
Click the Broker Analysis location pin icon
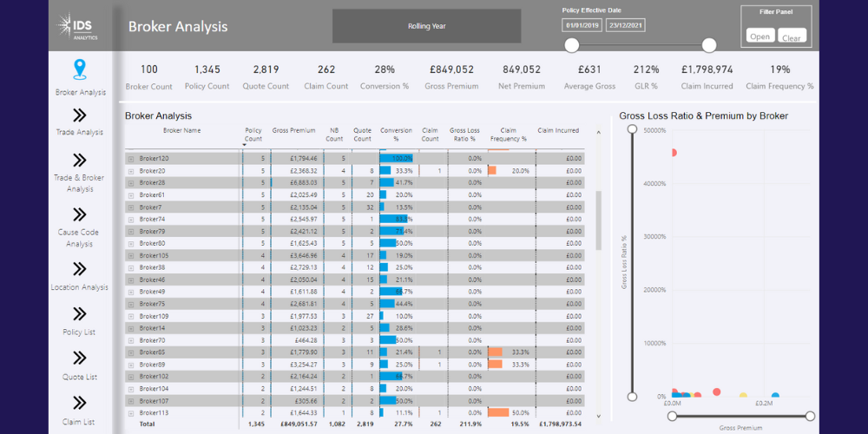(80, 69)
